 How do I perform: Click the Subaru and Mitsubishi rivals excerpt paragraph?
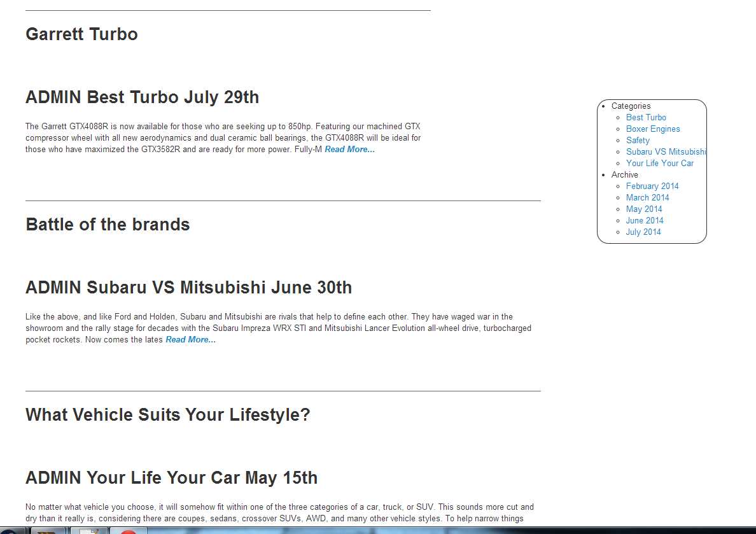278,328
